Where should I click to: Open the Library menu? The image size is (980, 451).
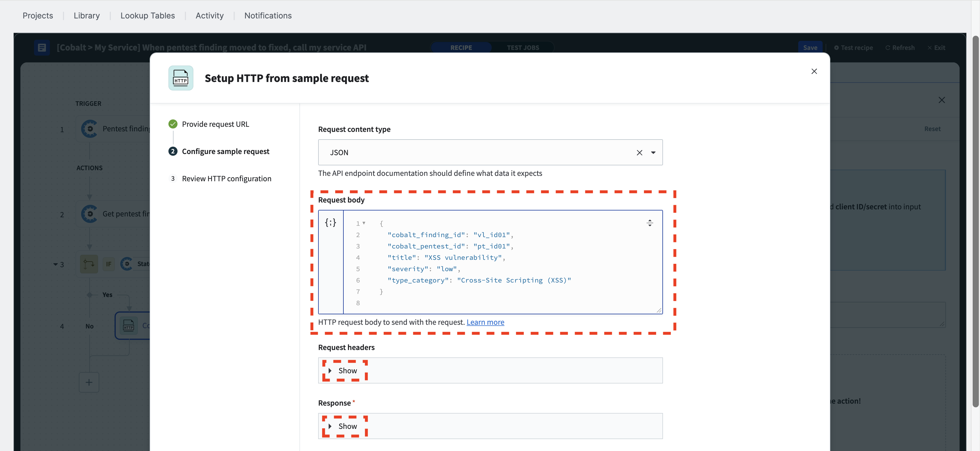tap(87, 16)
